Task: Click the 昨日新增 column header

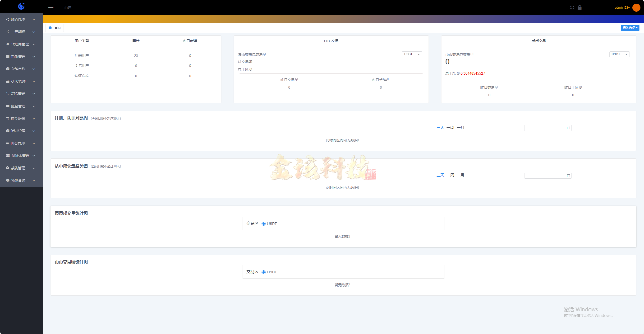Action: [x=190, y=41]
